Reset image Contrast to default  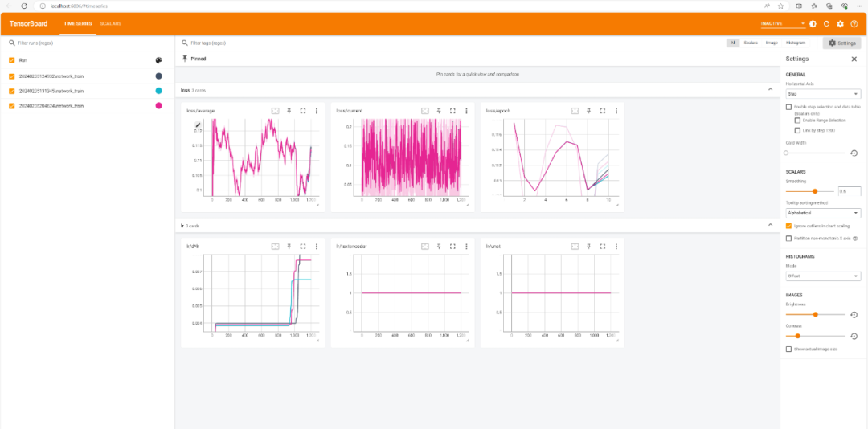(854, 336)
